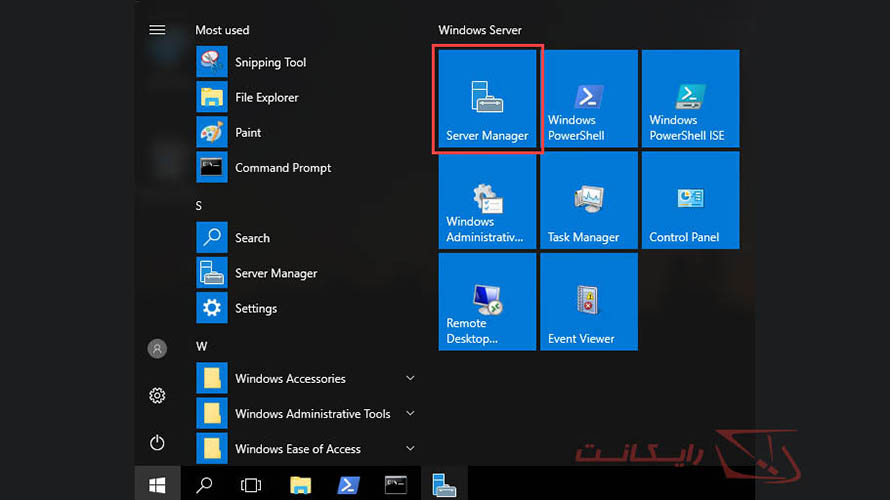This screenshot has width=890, height=500.
Task: Open the Windows Administrative Tools folder entry
Action: tap(307, 414)
